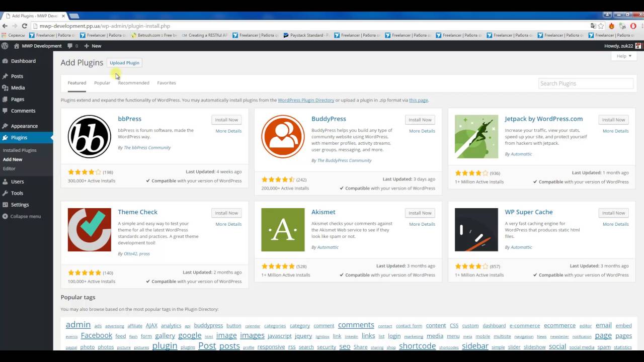
Task: Install the Akismet plugin
Action: click(x=420, y=213)
